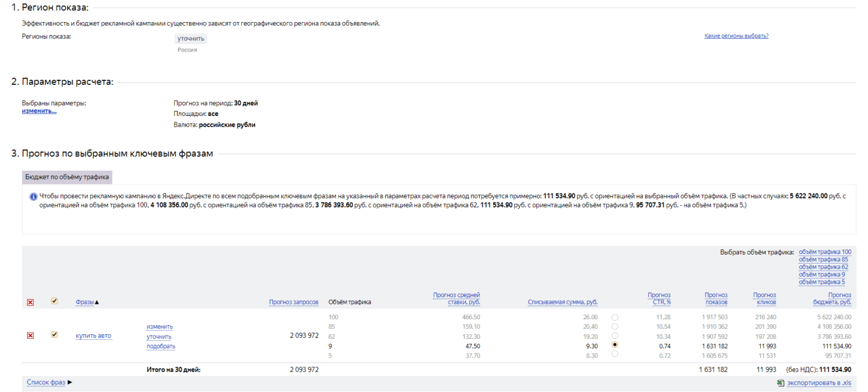Click the 'уточнить' region button
The width and height of the screenshot is (868, 392).
[x=190, y=38]
